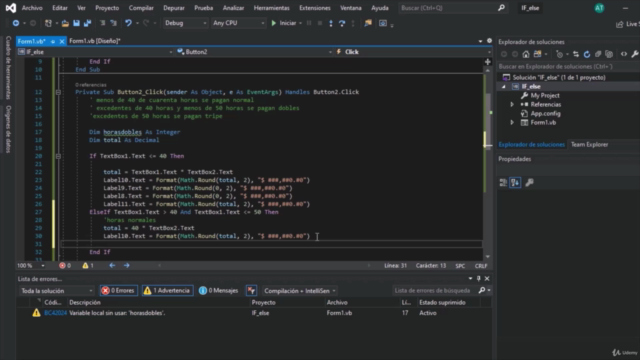Save the file with the disk icon

tap(76, 23)
